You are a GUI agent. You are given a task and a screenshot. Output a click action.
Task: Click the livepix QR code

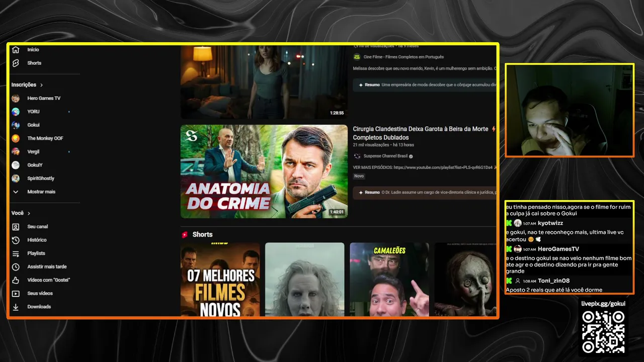point(603,331)
